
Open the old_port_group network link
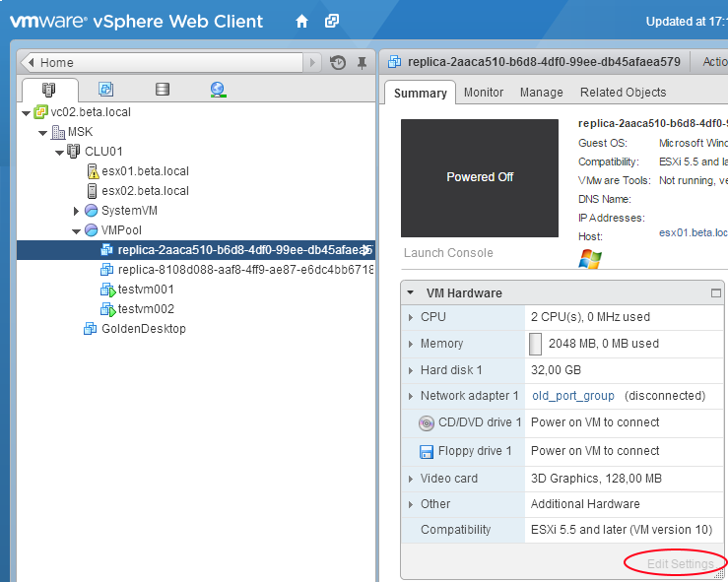tap(573, 396)
